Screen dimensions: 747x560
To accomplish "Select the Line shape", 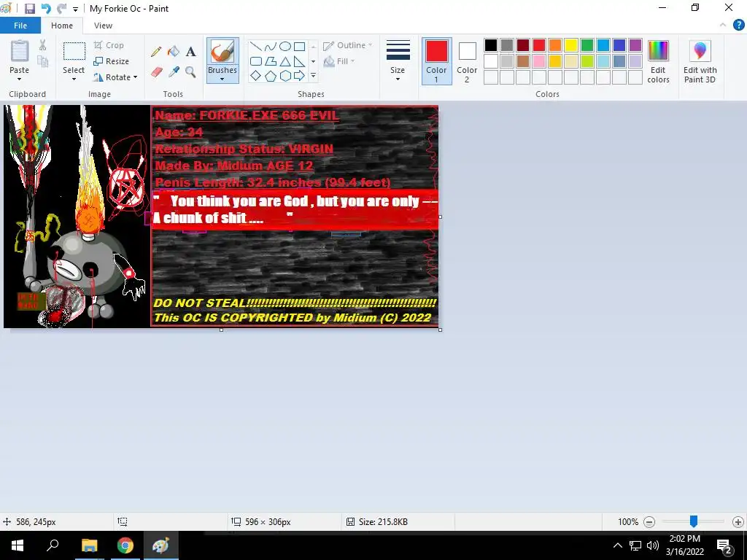I will 256,46.
